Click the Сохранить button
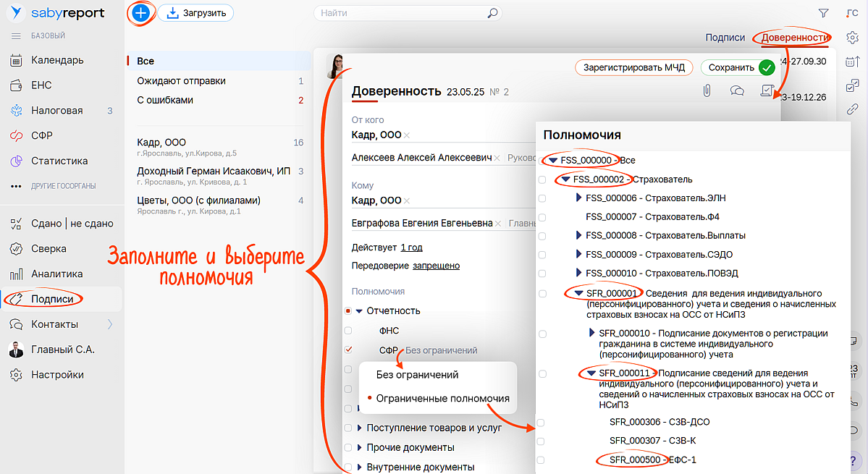This screenshot has width=868, height=474. click(x=738, y=67)
